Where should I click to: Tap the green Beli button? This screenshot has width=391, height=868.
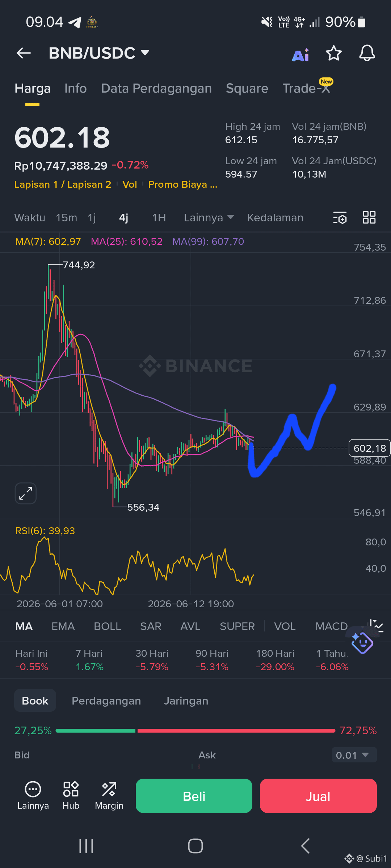point(194,796)
